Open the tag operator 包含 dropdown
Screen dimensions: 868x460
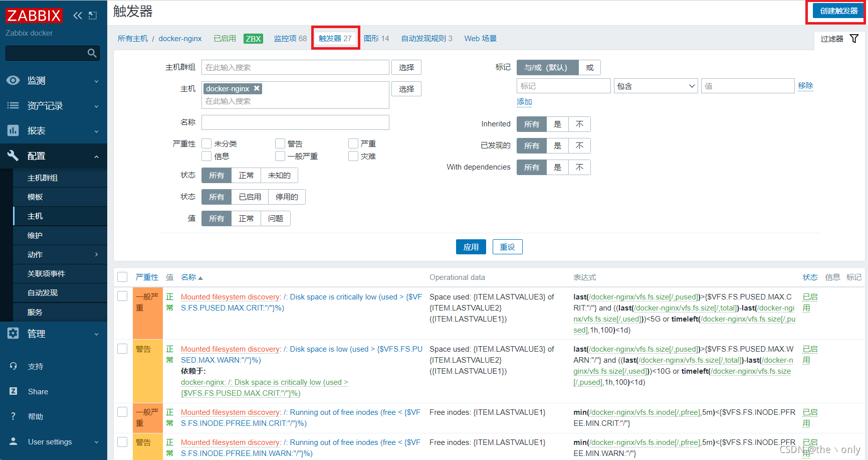coord(656,86)
